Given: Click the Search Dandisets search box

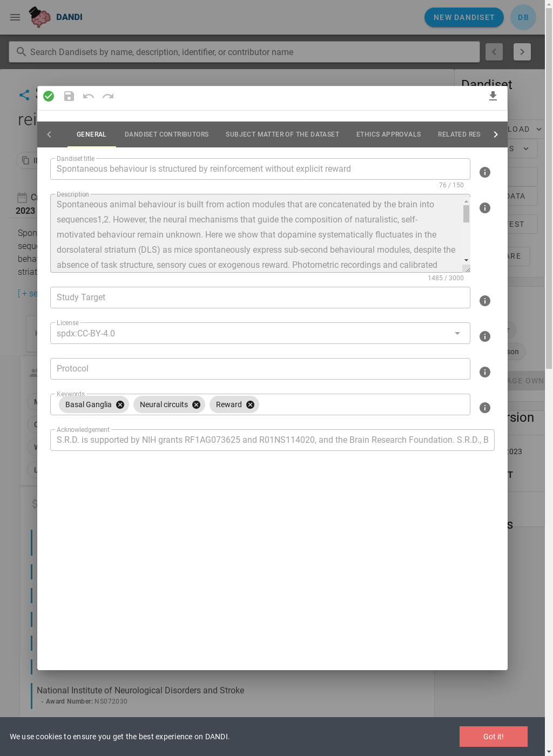Looking at the screenshot, I should tap(244, 52).
